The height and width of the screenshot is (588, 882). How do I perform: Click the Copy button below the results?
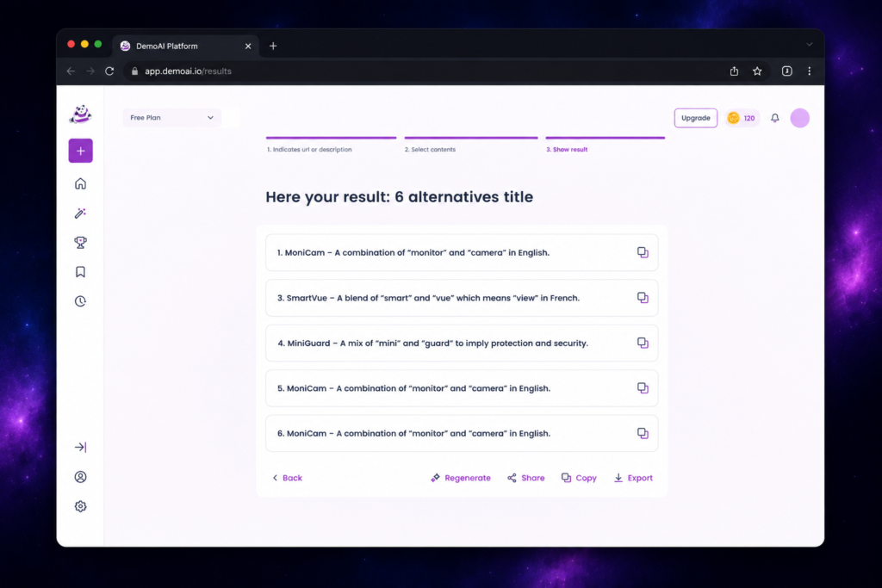579,478
